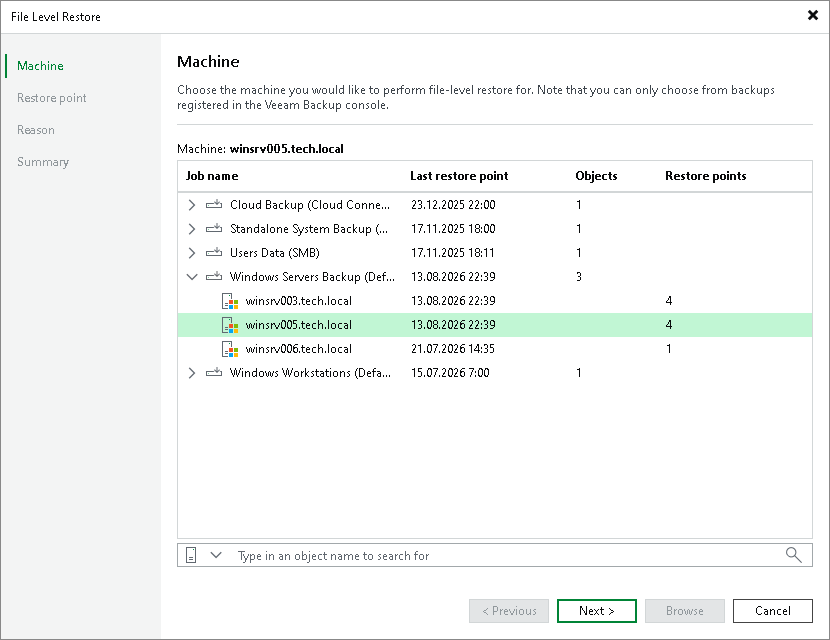Viewport: 830px width, 640px height.
Task: Click the Users Data (SMB) job icon
Action: point(214,253)
